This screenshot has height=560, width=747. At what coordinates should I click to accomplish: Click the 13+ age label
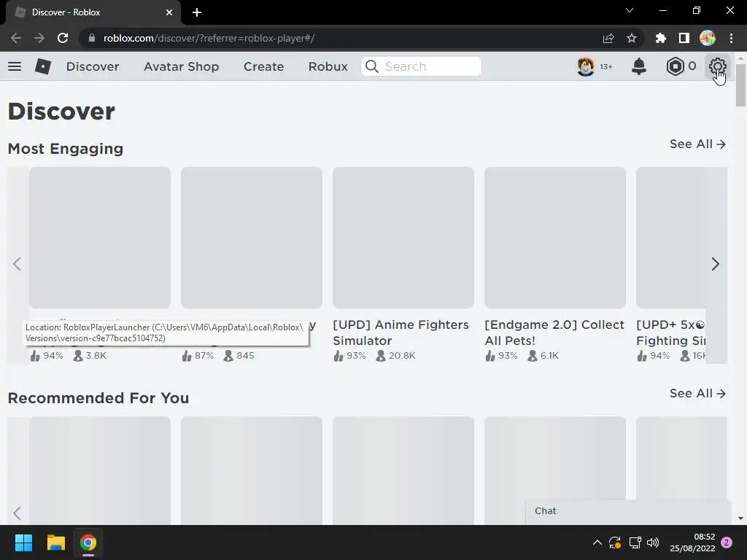[x=605, y=66]
